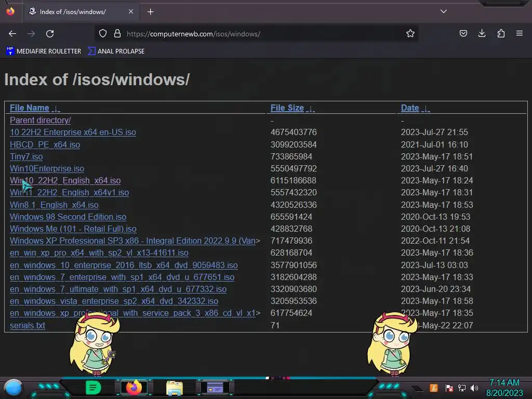
Task: Open the Action Center flag tray icon
Action: tap(449, 388)
